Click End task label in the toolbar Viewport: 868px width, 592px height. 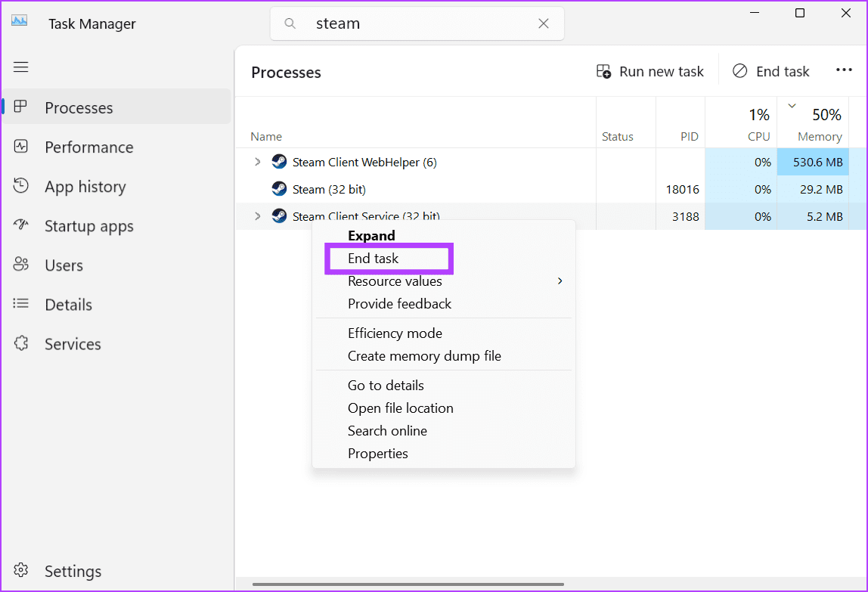coord(783,71)
